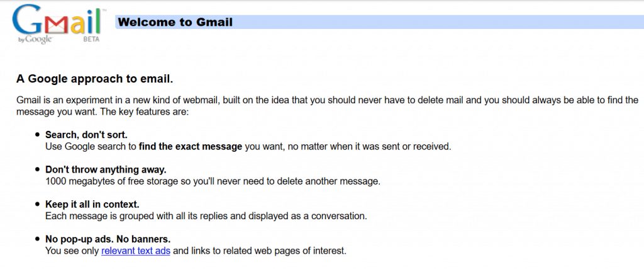Click the "A Google approach to email." heading
Viewport: 644px width, 269px height.
click(94, 79)
